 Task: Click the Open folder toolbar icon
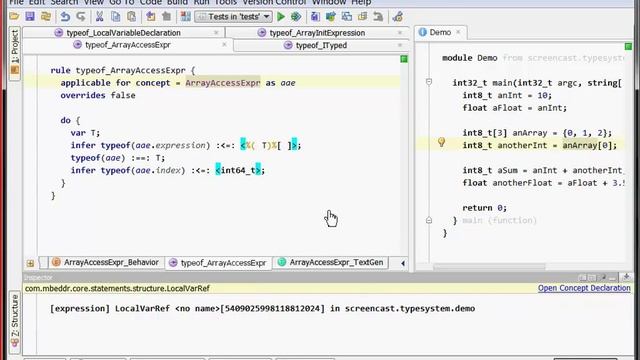point(14,16)
